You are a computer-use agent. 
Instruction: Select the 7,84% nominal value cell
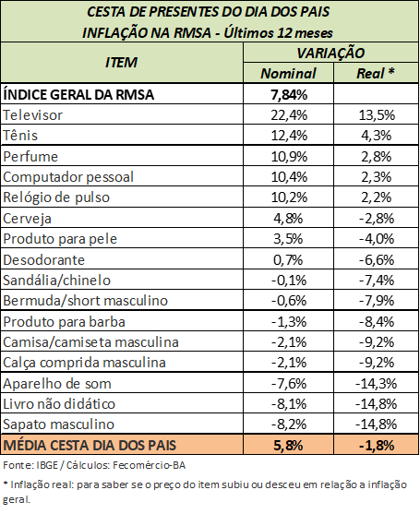point(289,94)
